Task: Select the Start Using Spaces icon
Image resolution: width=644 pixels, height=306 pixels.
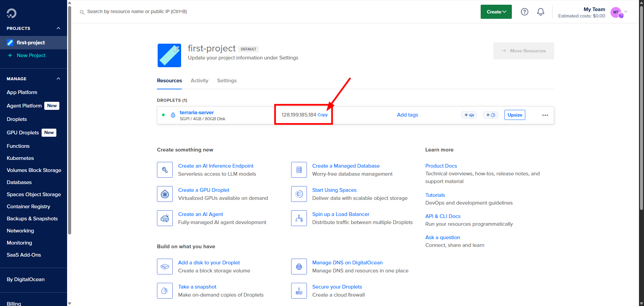Action: pyautogui.click(x=299, y=194)
